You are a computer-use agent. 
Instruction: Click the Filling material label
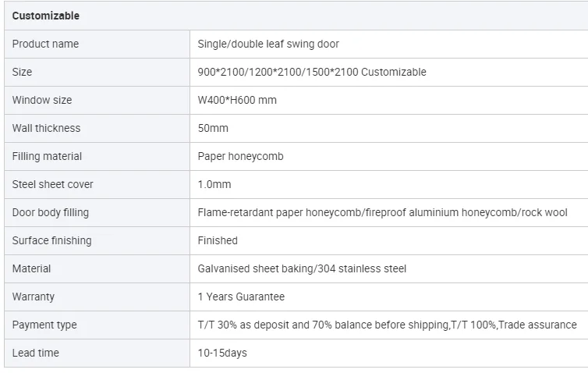point(47,156)
